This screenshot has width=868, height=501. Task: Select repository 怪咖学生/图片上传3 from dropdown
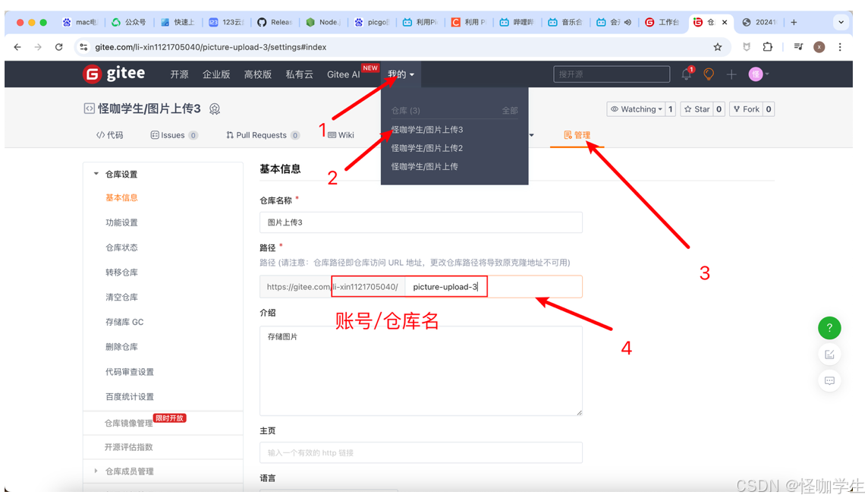click(x=427, y=130)
